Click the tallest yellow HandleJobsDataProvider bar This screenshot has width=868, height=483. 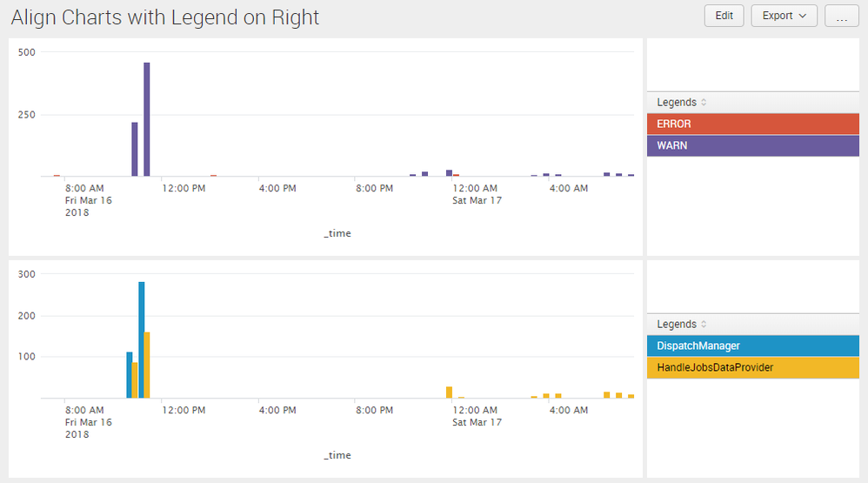pyautogui.click(x=148, y=365)
